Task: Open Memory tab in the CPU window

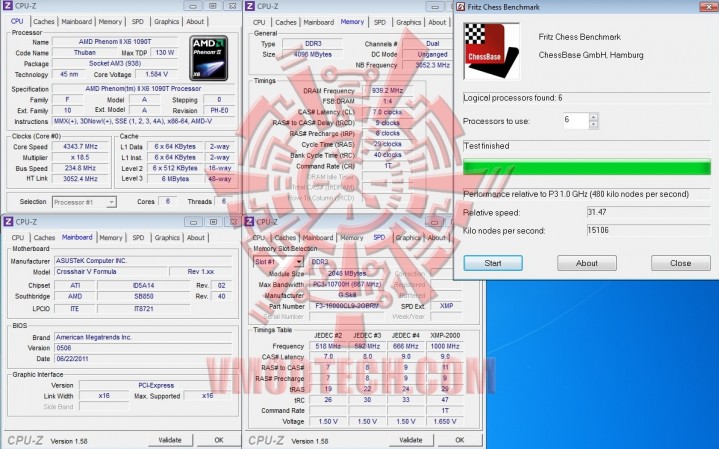Action: 110,22
